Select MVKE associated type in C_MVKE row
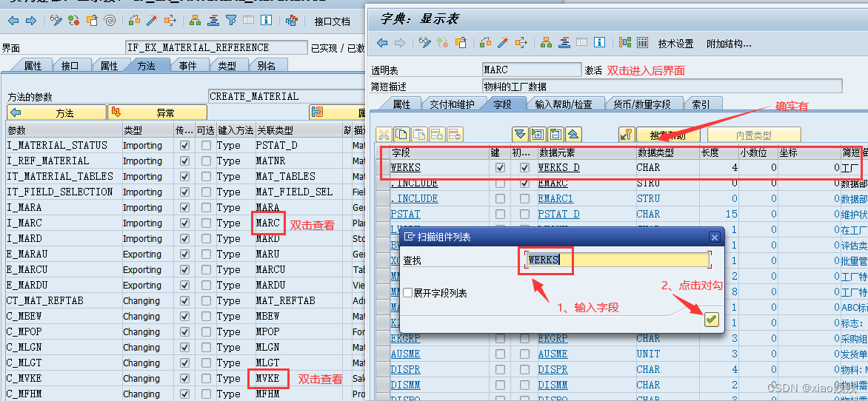The height and width of the screenshot is (401, 868). coord(268,378)
